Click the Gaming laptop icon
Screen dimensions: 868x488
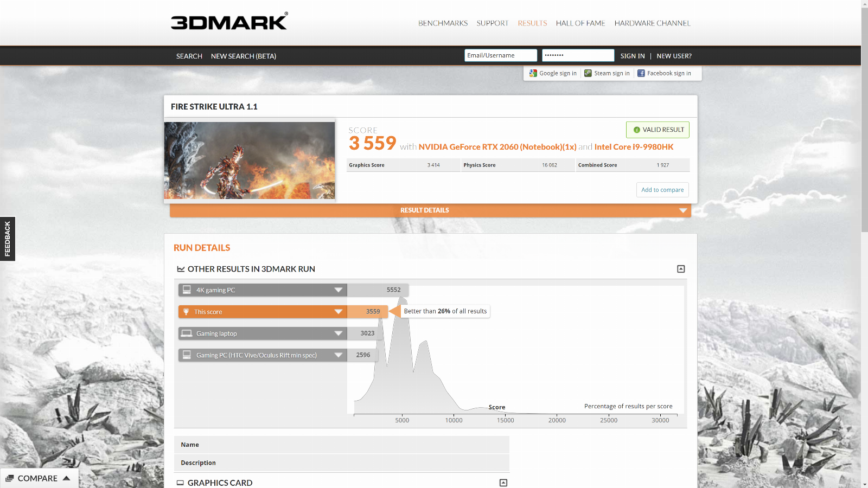point(187,333)
